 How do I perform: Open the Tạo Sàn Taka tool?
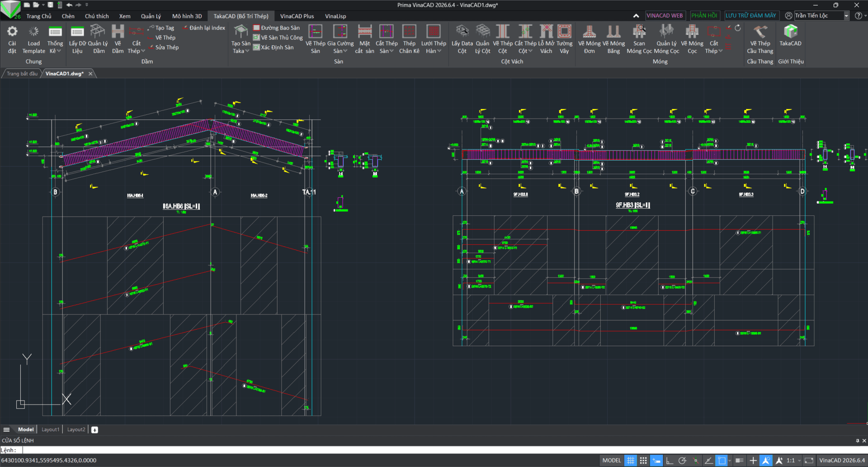tap(241, 39)
